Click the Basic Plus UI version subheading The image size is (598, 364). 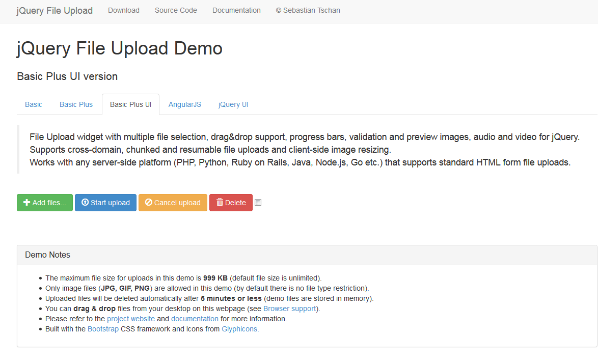(x=67, y=76)
